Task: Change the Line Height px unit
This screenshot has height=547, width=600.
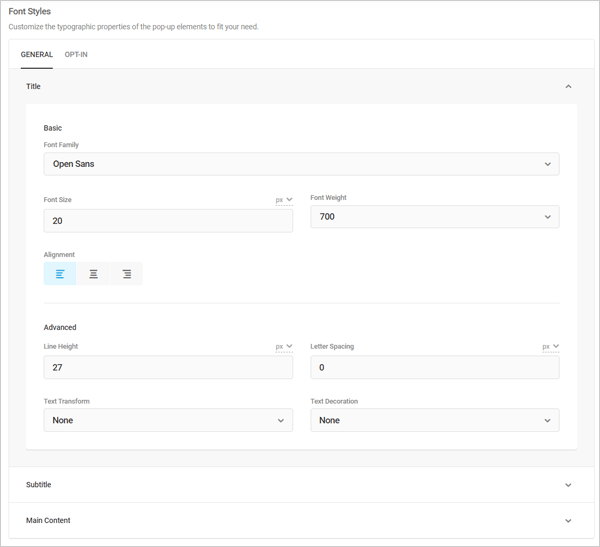Action: [x=284, y=347]
